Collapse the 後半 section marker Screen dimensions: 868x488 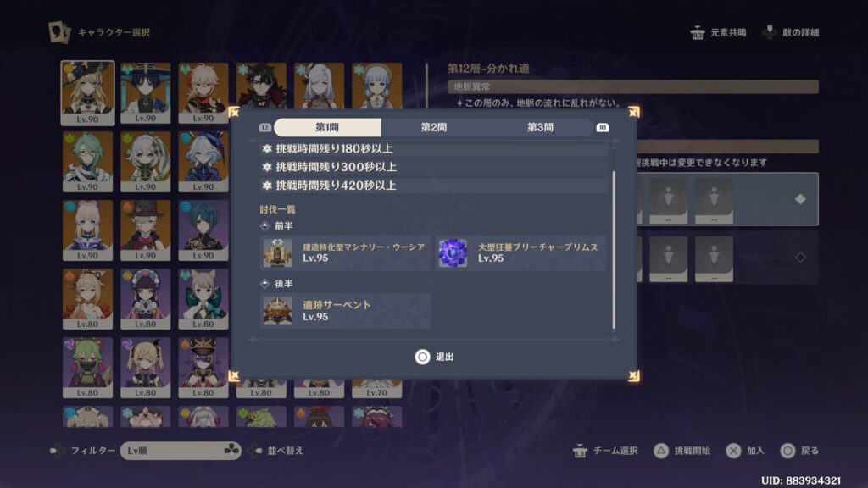(x=264, y=283)
